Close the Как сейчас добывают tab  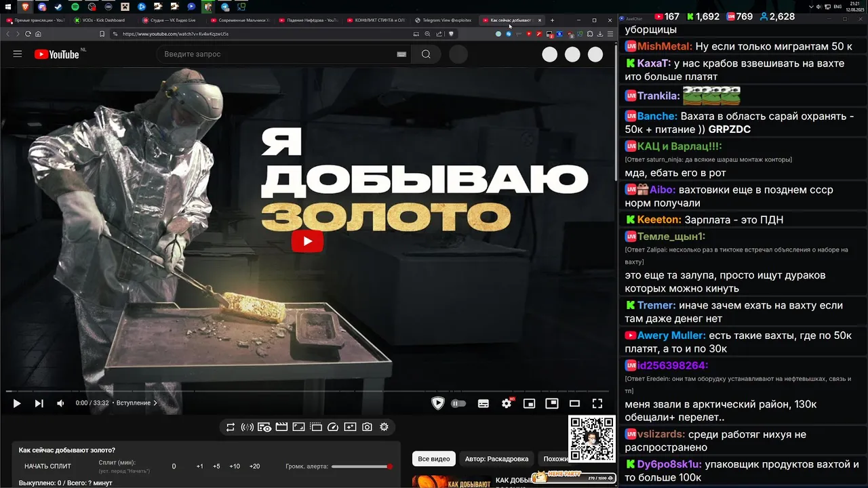point(540,20)
